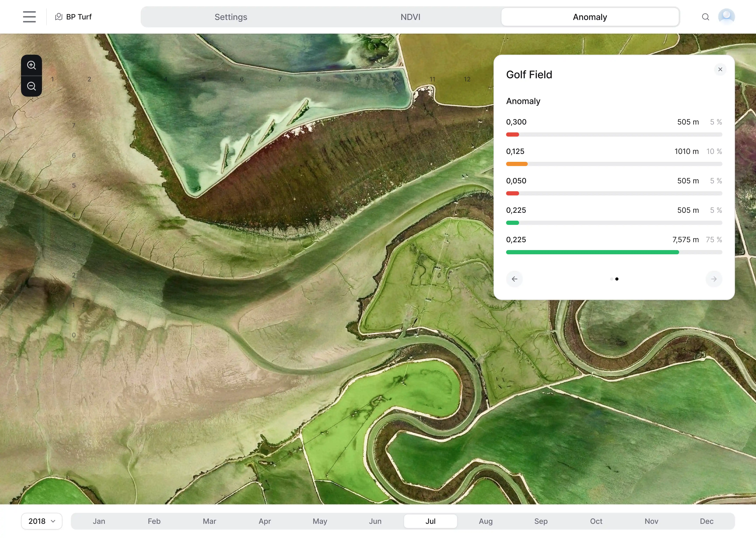
Task: Go to next anomaly page arrow
Action: click(714, 279)
